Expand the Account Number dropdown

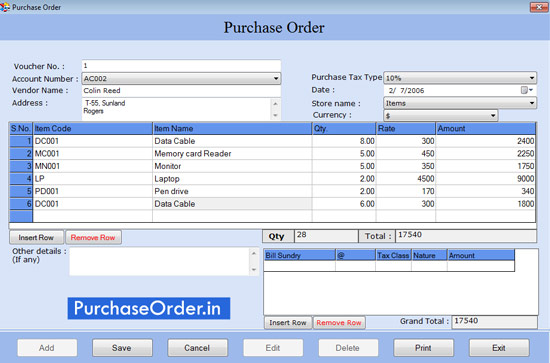click(276, 78)
